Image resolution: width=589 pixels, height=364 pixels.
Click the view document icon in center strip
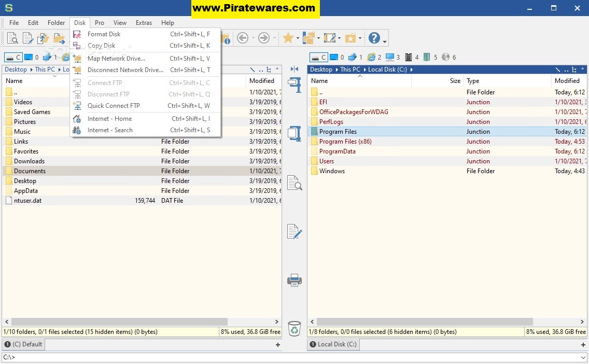[294, 183]
